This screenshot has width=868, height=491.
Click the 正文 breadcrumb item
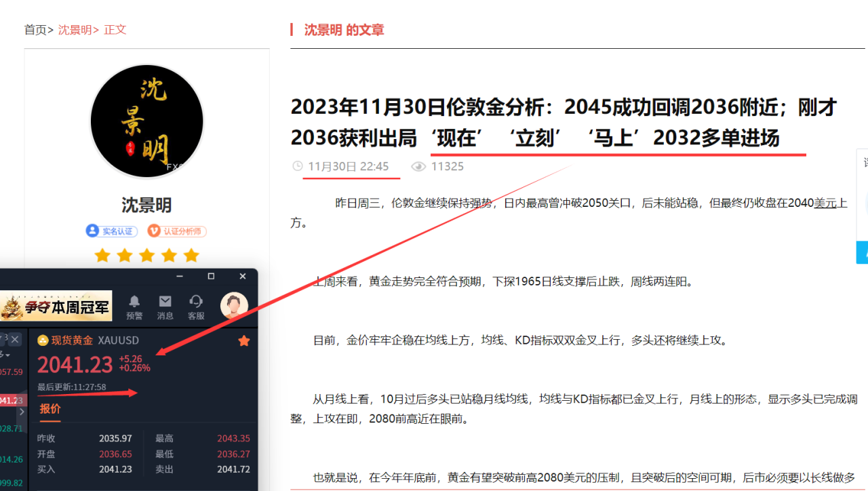[115, 30]
